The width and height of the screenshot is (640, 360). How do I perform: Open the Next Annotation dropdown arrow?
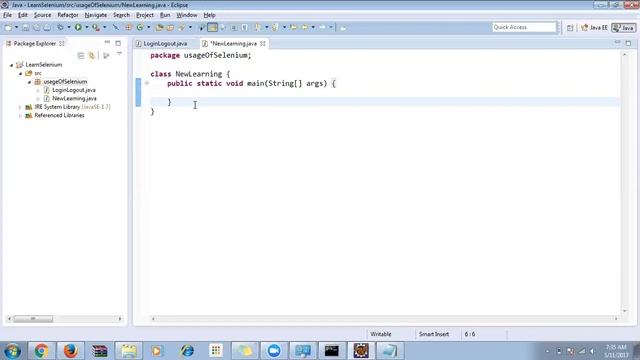(x=267, y=27)
